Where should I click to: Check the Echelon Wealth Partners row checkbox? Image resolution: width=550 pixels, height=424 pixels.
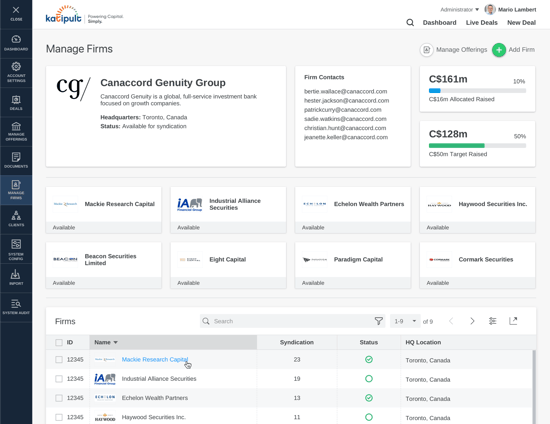59,398
